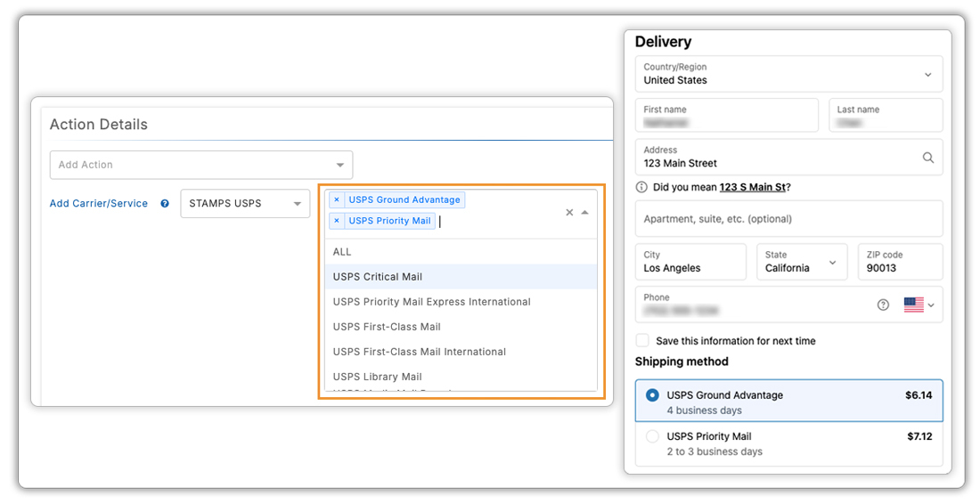Click the Apartment, suite, etc. field
980x504 pixels.
(x=788, y=218)
